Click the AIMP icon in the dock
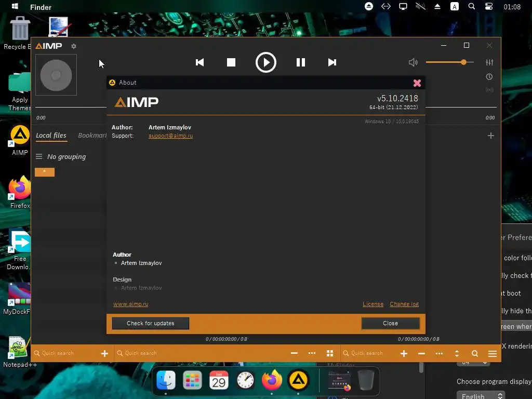 pos(298,380)
